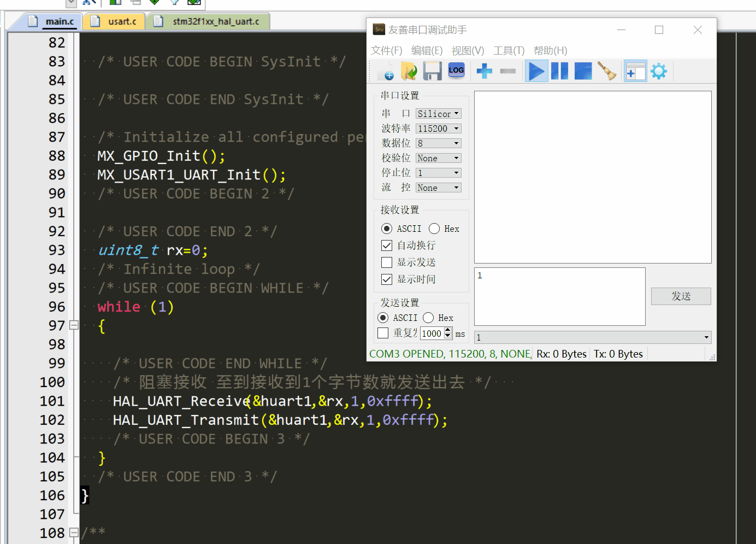The height and width of the screenshot is (544, 756).
Task: Open the send history dropdown showing 1
Action: tap(593, 337)
